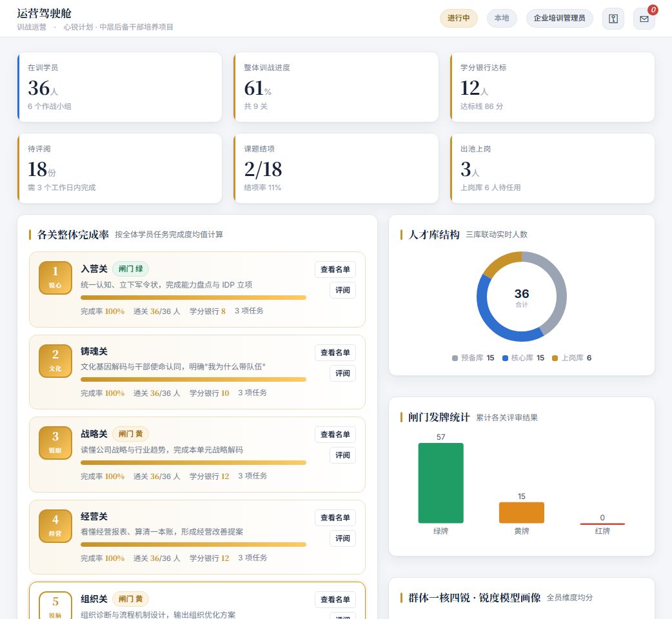Click the orange 黄牌 bar in chart

coord(522,513)
